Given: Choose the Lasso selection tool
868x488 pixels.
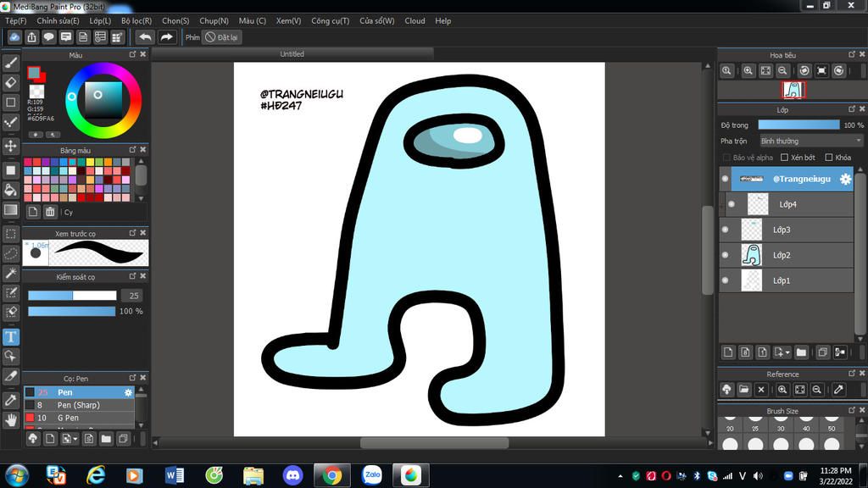Looking at the screenshot, I should coord(10,253).
